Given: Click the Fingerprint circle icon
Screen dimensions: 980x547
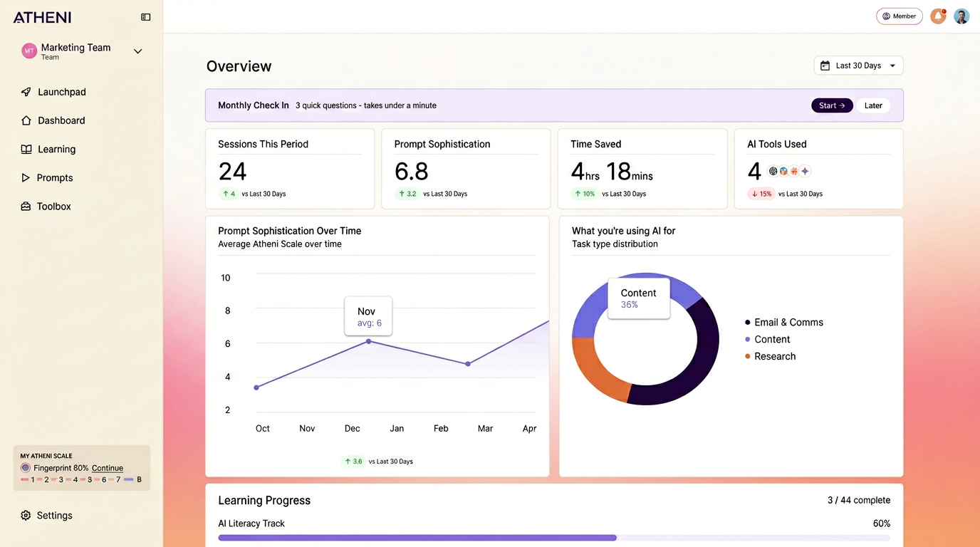Looking at the screenshot, I should 26,468.
